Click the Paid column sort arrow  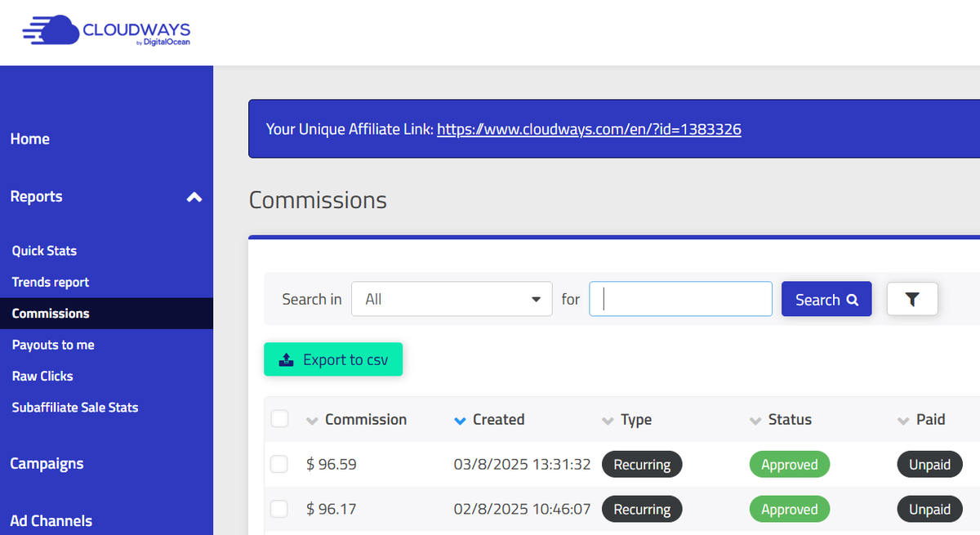pyautogui.click(x=903, y=421)
